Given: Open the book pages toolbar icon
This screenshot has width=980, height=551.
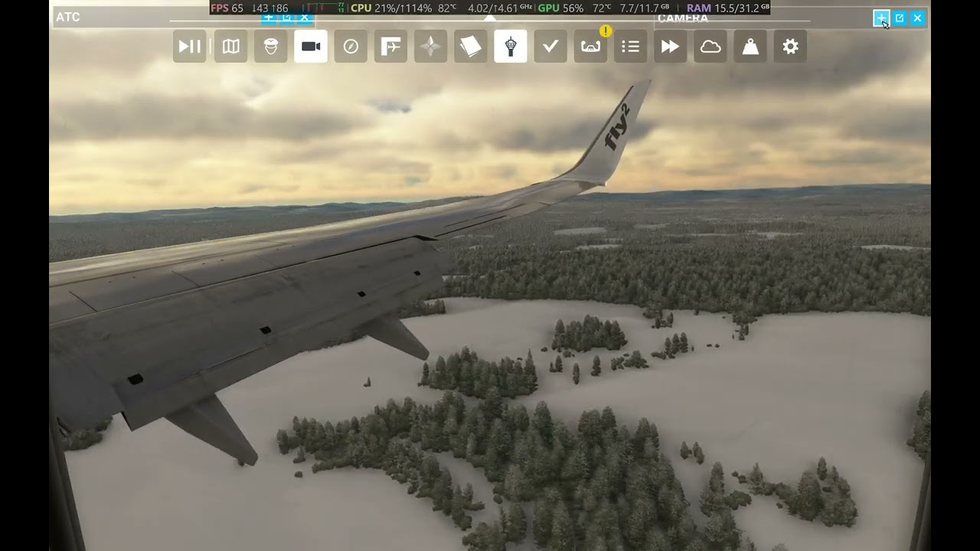Looking at the screenshot, I should click(x=470, y=47).
